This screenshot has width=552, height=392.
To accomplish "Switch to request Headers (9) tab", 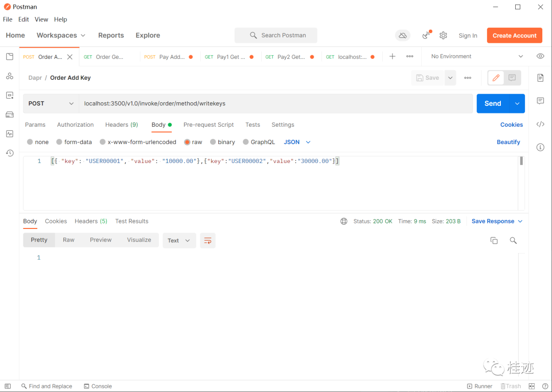I will [122, 125].
